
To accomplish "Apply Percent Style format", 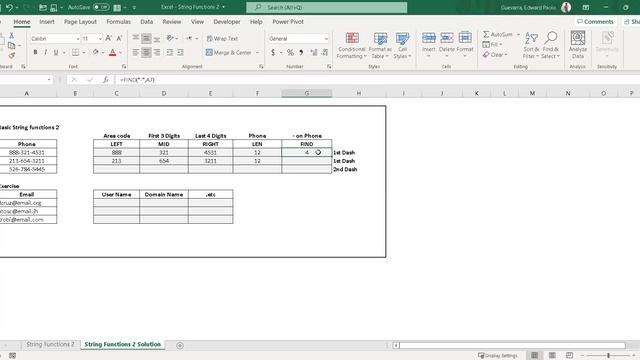I will (x=290, y=52).
